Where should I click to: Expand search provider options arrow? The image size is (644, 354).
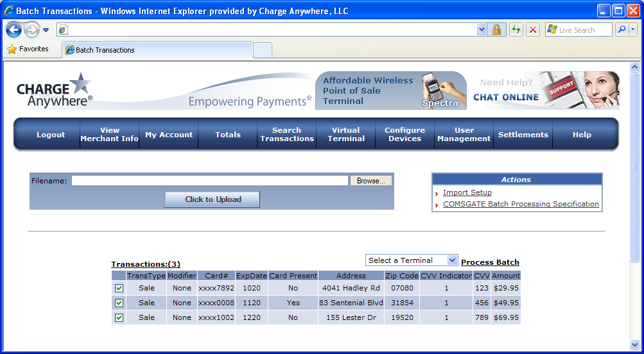(x=633, y=29)
